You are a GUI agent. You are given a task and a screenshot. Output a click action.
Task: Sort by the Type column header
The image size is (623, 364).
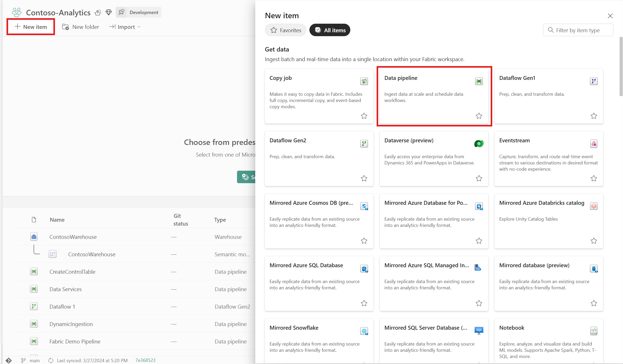click(220, 220)
